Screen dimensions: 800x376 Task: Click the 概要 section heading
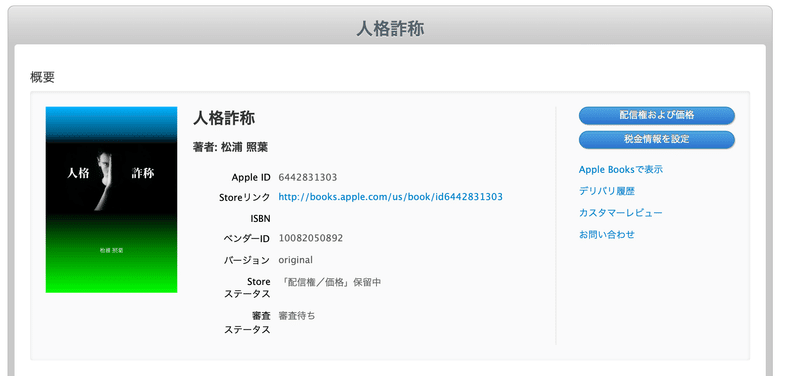coord(42,78)
